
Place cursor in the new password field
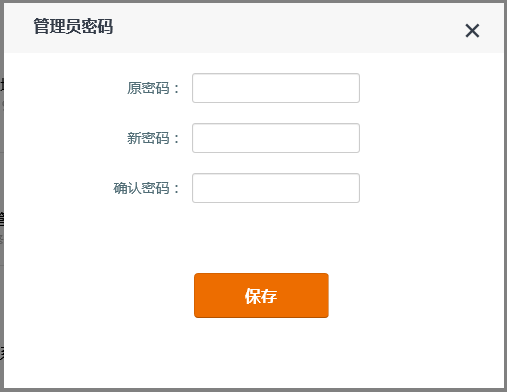tap(276, 138)
